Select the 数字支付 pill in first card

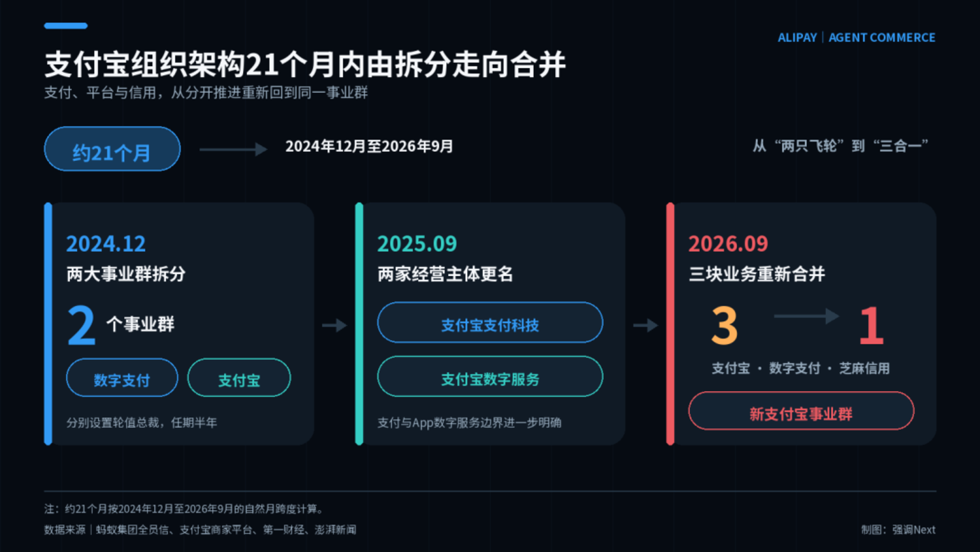pos(122,378)
